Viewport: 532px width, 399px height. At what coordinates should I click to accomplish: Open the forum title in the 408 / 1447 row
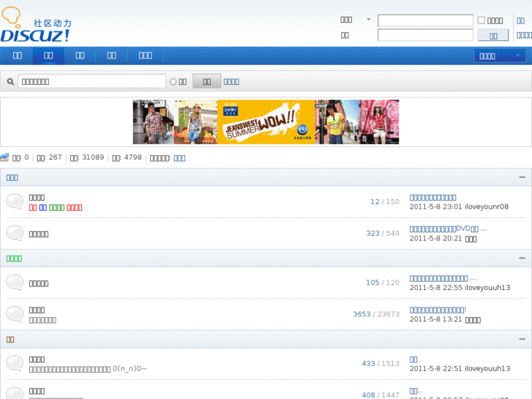click(x=37, y=391)
